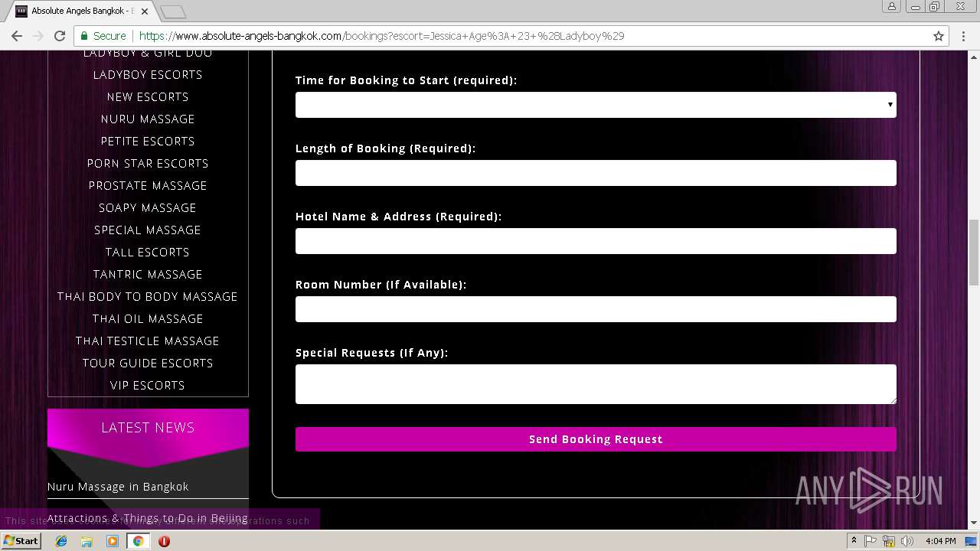Image resolution: width=980 pixels, height=551 pixels.
Task: Open the File Explorer taskbar icon
Action: coord(87,541)
